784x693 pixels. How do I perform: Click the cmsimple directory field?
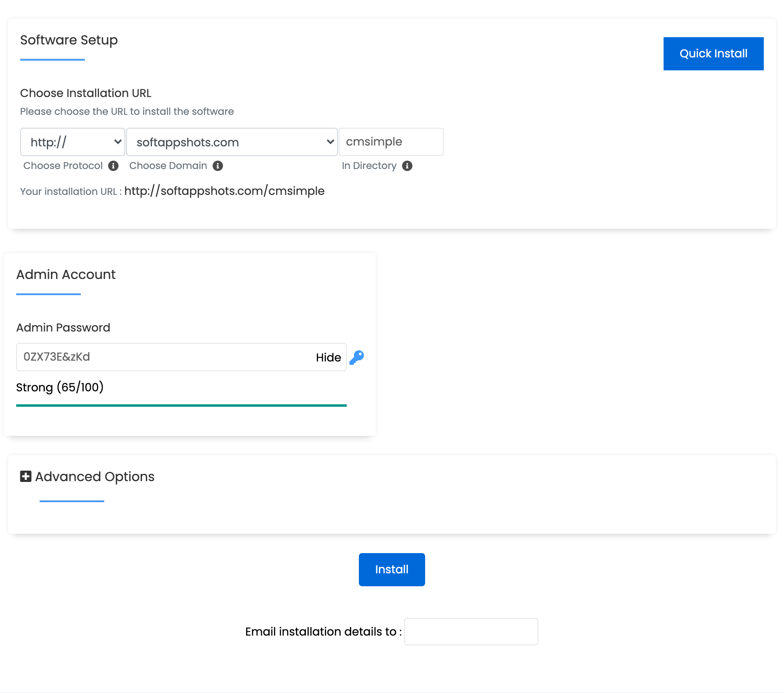click(391, 142)
